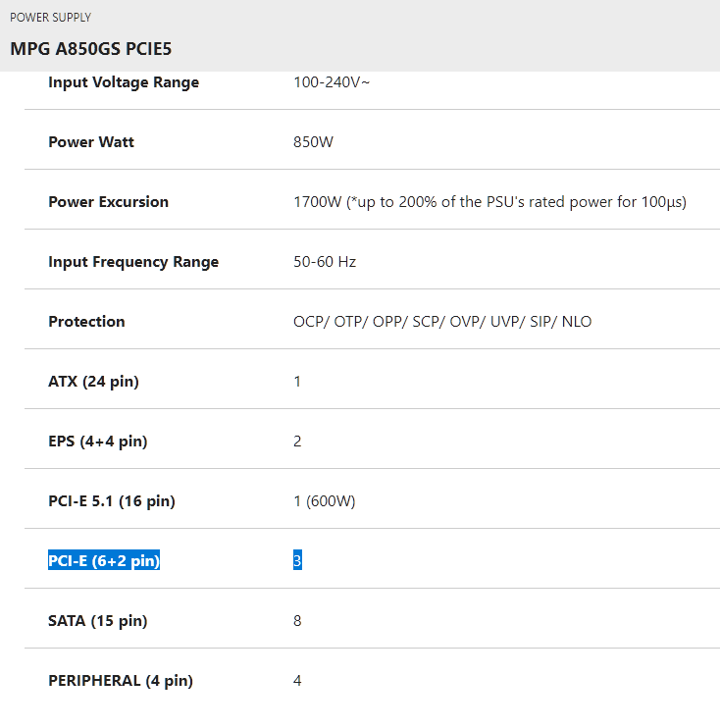
Task: Select the 100-240V~ voltage value
Action: click(x=332, y=82)
